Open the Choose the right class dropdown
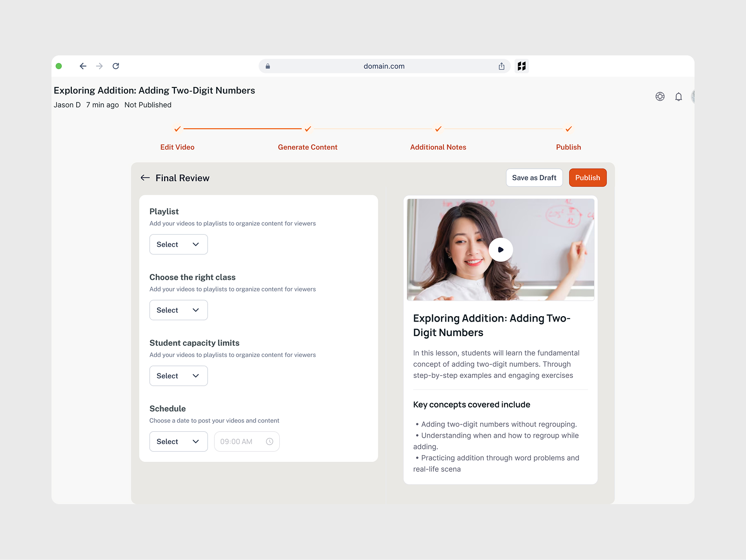 tap(178, 310)
